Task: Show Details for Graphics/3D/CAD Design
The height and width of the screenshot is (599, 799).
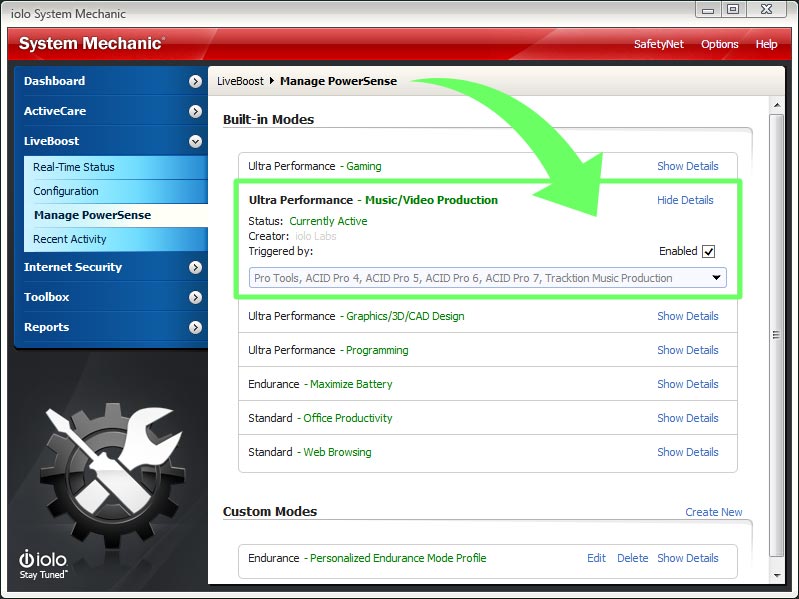Action: pos(687,316)
